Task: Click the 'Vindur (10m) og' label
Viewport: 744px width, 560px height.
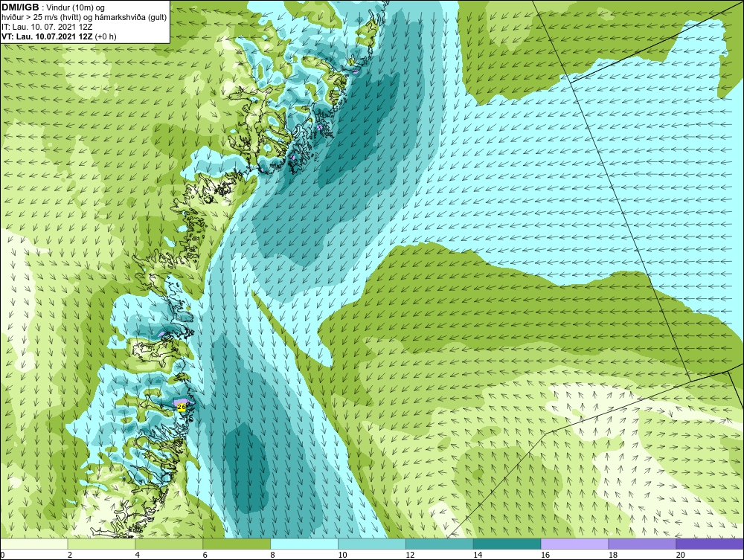Action: 77,8
